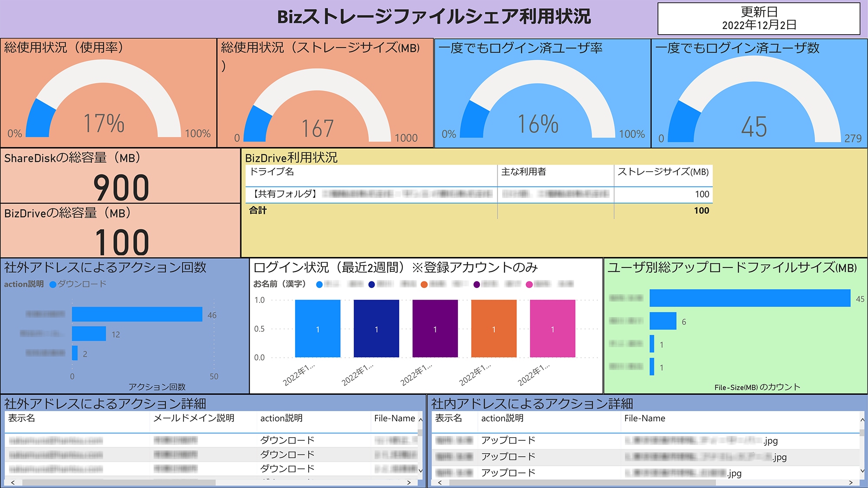Select the bar labeled 46 in action chart
This screenshot has width=868, height=488.
click(137, 314)
